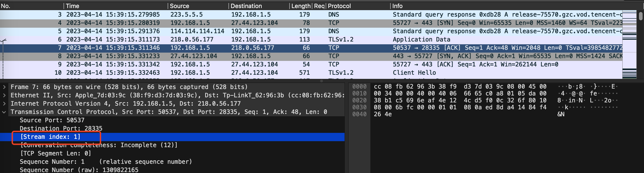Click hex offset 0000 row
This screenshot has width=644, height=173.
pos(359,87)
